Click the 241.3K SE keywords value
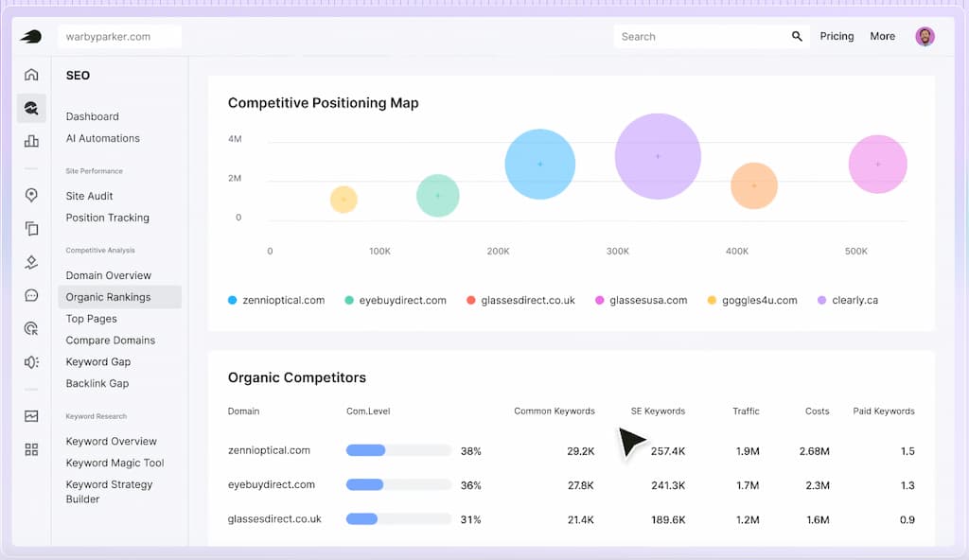Image resolution: width=969 pixels, height=560 pixels. [x=668, y=485]
